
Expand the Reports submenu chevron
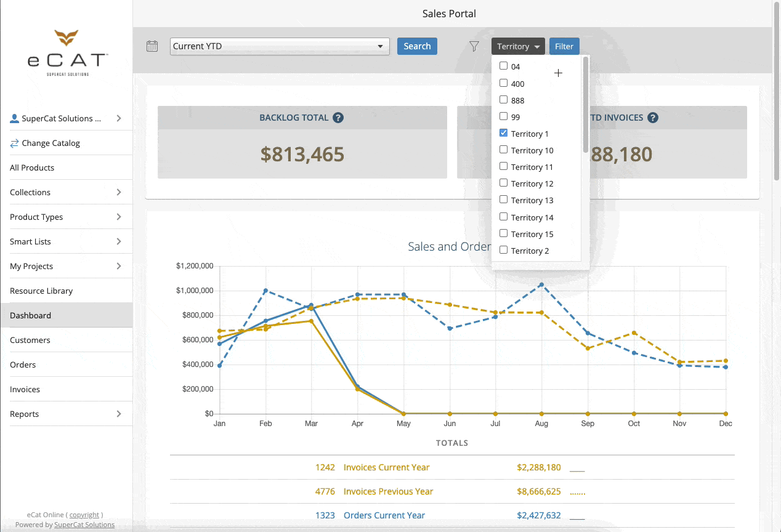[119, 414]
